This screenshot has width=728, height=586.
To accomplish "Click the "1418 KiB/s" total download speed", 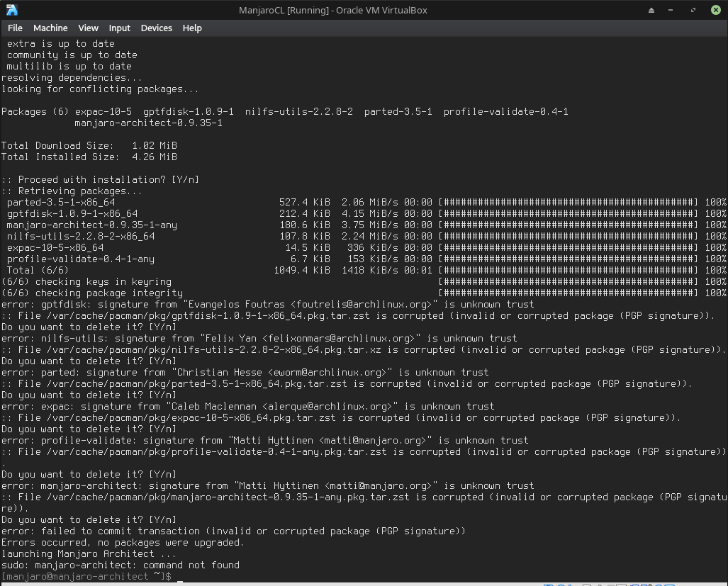I will (369, 271).
